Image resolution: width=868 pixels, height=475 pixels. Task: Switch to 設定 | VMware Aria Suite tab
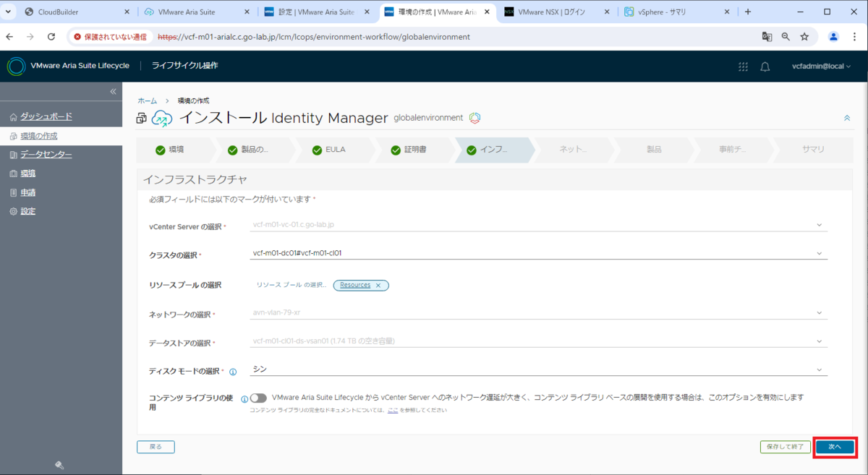click(318, 12)
